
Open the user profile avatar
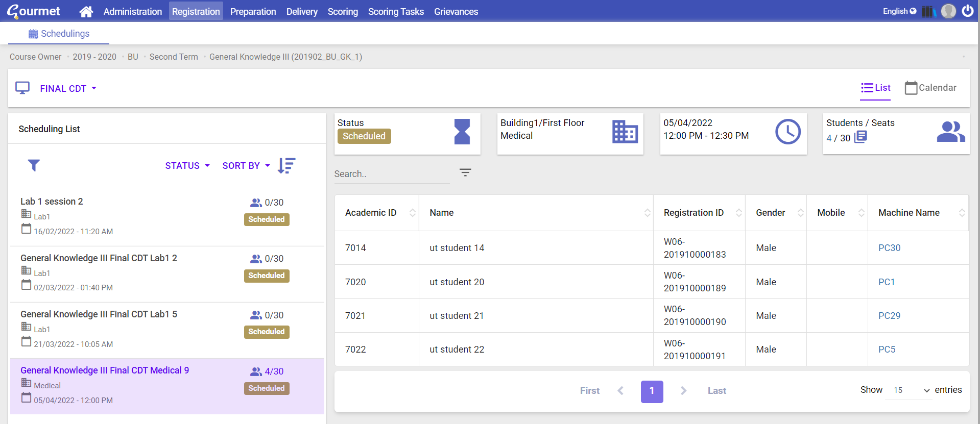click(948, 11)
